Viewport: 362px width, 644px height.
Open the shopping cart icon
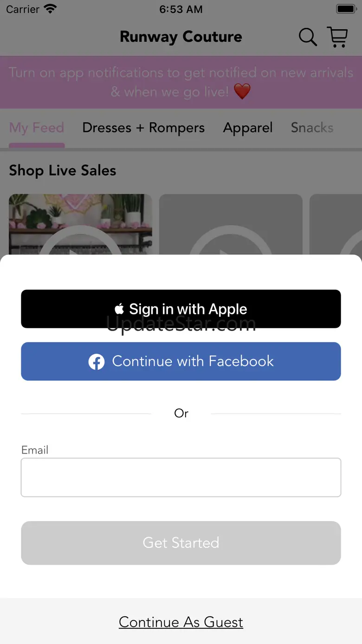pos(337,37)
